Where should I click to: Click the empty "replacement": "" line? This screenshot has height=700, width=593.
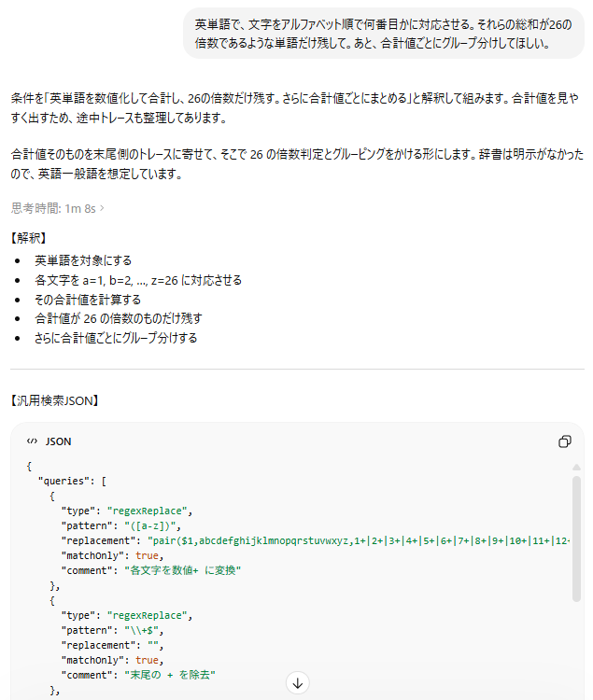tap(112, 646)
